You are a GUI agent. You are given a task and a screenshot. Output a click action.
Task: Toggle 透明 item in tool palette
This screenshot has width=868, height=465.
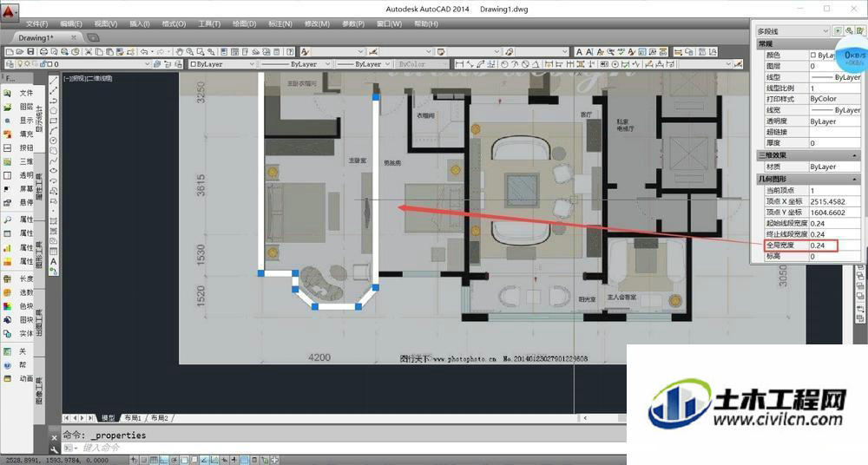(18, 175)
